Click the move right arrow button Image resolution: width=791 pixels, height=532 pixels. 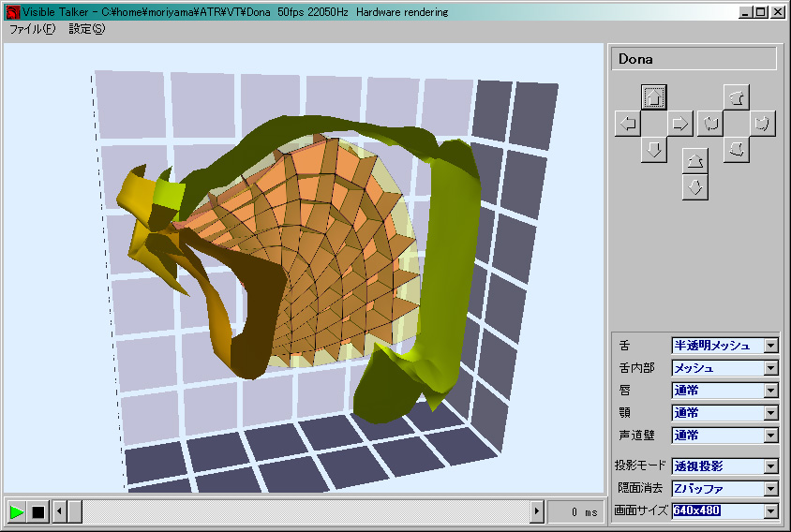(x=680, y=123)
